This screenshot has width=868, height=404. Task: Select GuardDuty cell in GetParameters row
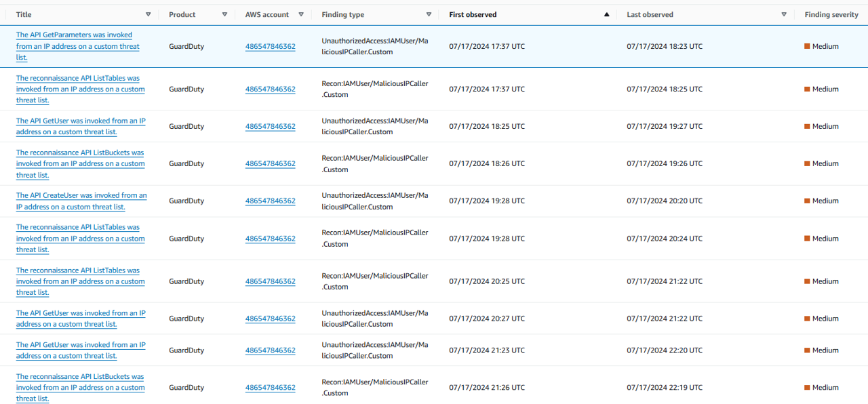[x=186, y=47]
